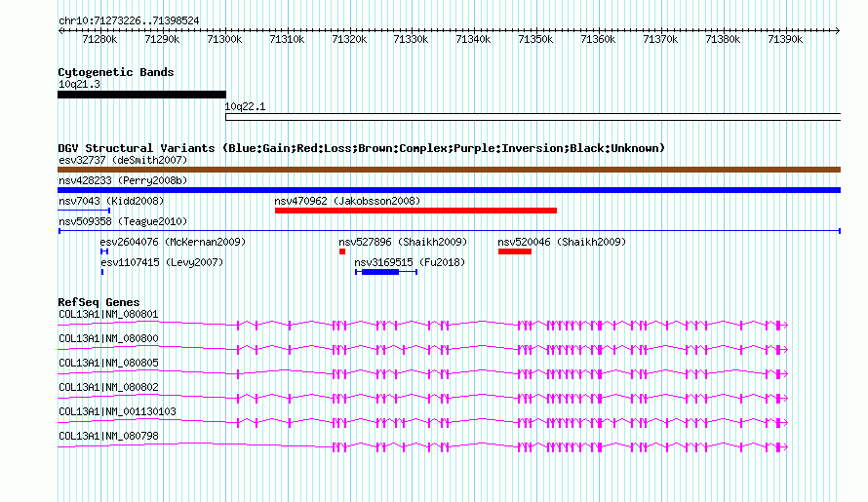Click the 71300k ruler tick label

coord(224,40)
